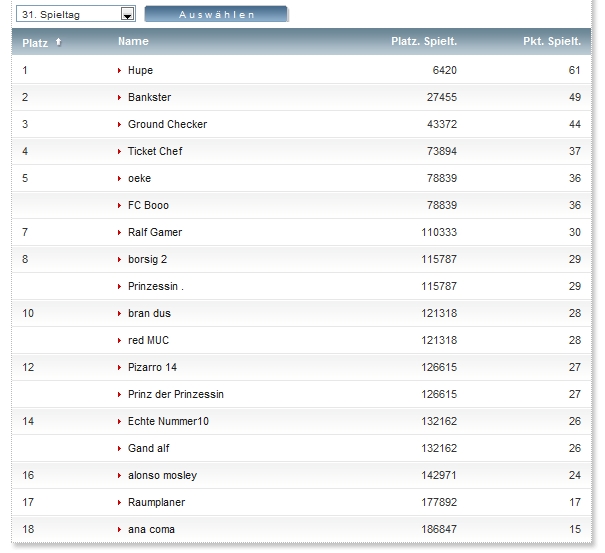Click the Platz. Spielt. column header

coord(424,42)
